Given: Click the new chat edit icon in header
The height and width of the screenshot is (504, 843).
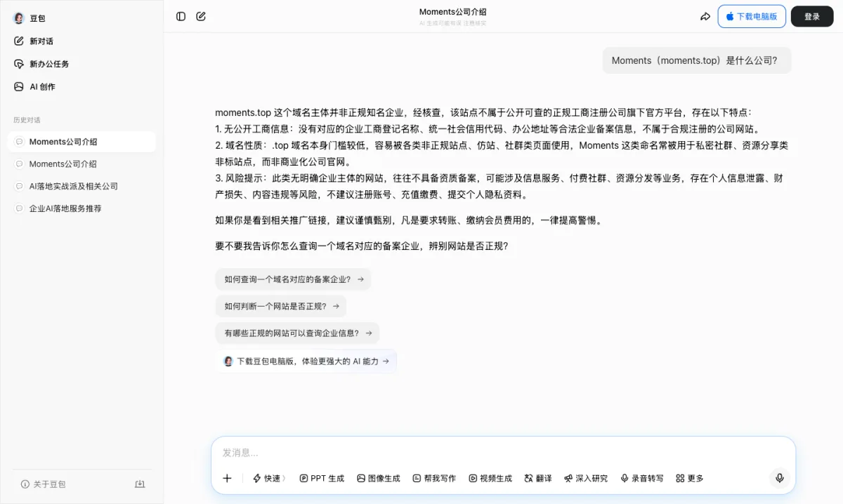Looking at the screenshot, I should tap(201, 16).
